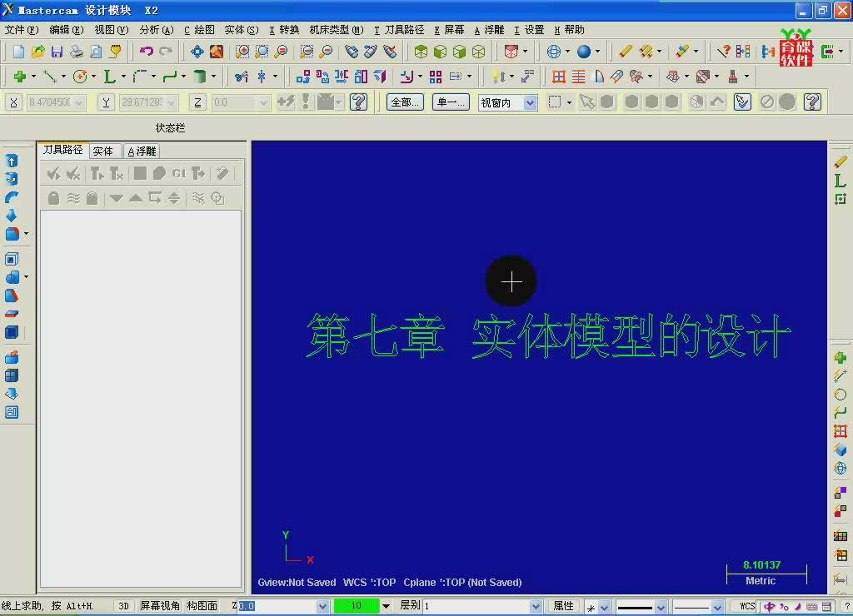Click the help question mark at status bar end
This screenshot has width=853, height=616.
847,606
